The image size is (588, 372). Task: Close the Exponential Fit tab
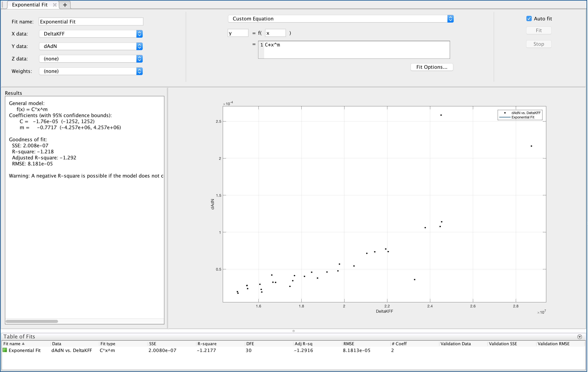55,5
